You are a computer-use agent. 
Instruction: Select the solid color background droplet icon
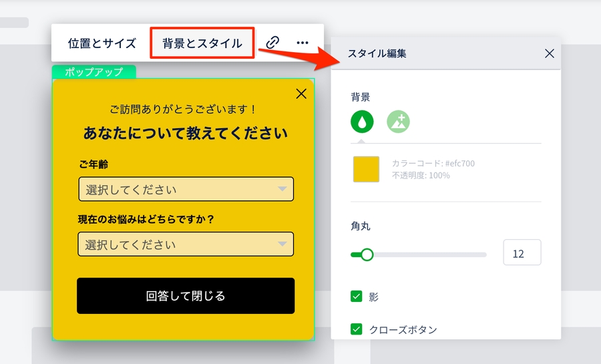(362, 122)
